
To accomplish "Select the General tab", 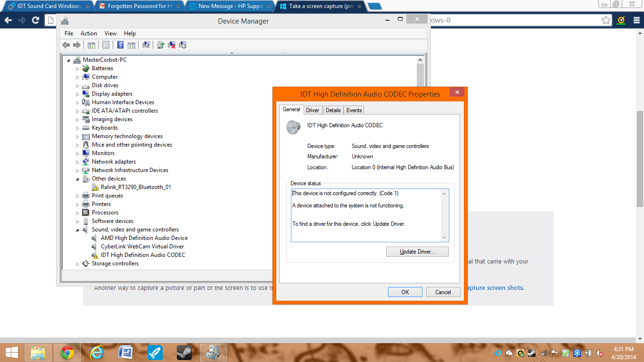I will (x=291, y=109).
